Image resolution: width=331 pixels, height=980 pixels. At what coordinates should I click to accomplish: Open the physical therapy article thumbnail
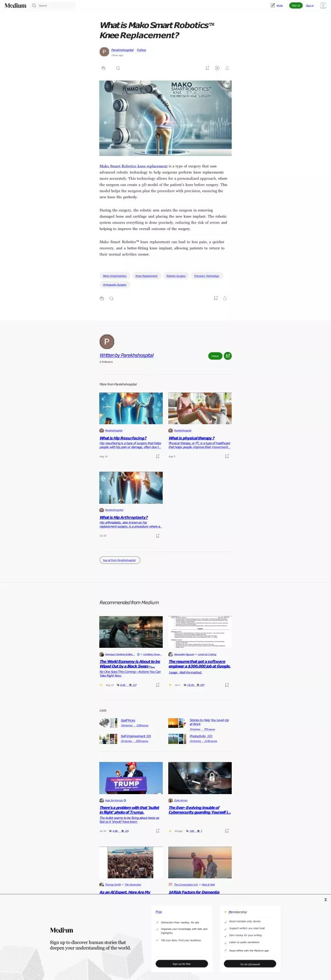pyautogui.click(x=200, y=408)
